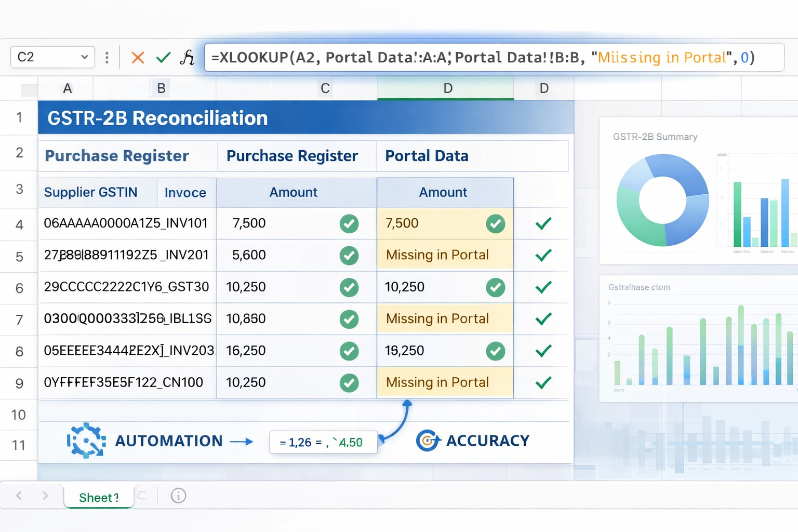Click the next sheet navigation arrow
The image size is (798, 532).
46,496
